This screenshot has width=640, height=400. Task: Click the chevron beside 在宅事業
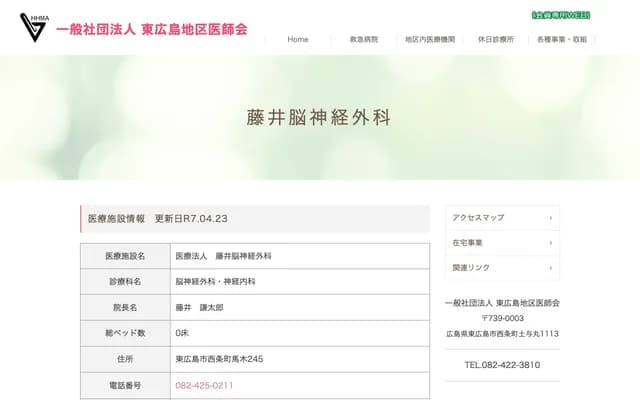click(551, 243)
